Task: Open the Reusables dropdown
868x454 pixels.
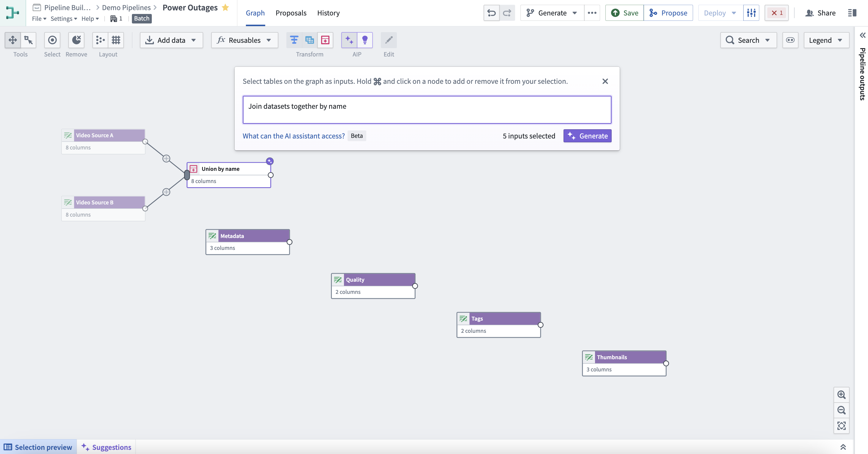Action: (x=245, y=40)
